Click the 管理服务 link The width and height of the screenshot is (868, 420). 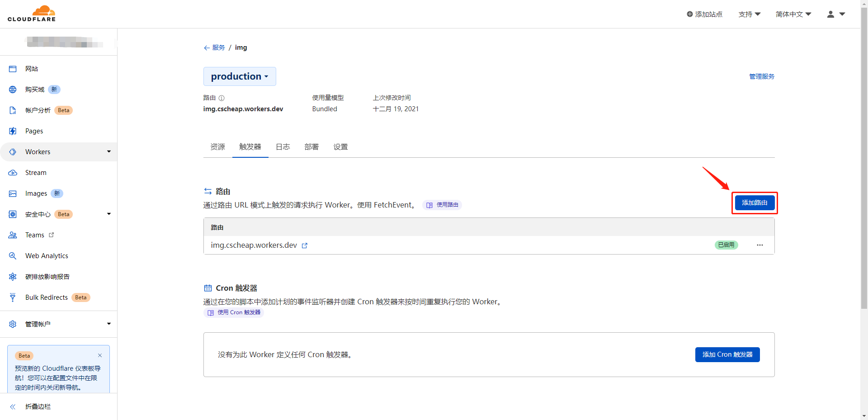tap(762, 76)
